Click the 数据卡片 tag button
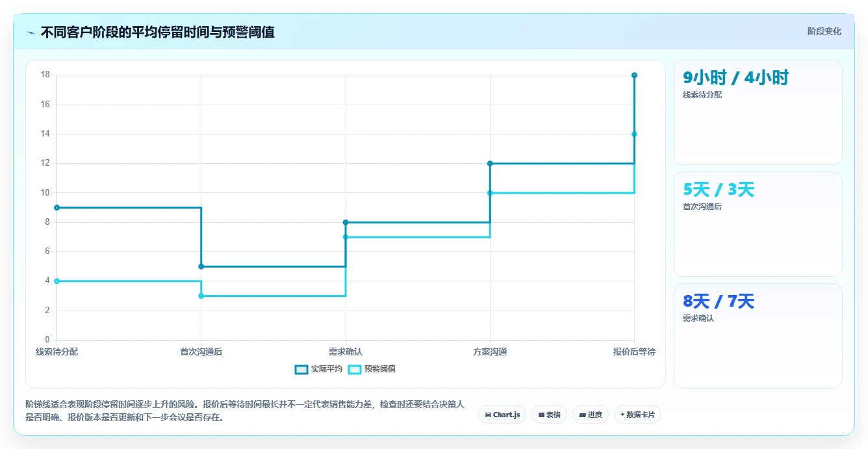Screen dimensions: 868x449 coord(637,415)
